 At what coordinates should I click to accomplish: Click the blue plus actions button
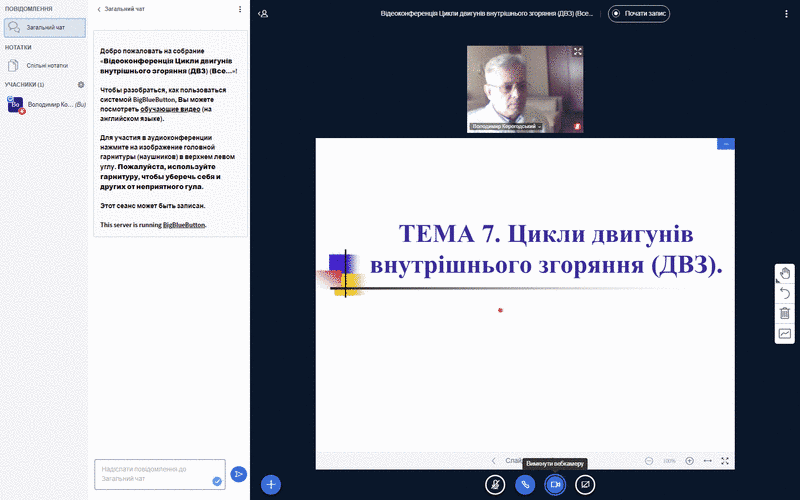270,484
